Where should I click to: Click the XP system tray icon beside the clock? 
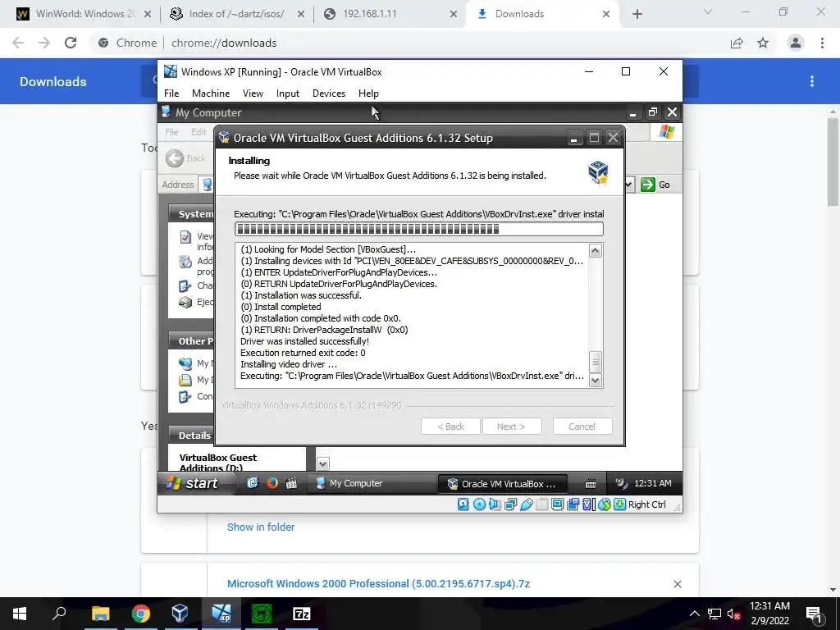[621, 483]
